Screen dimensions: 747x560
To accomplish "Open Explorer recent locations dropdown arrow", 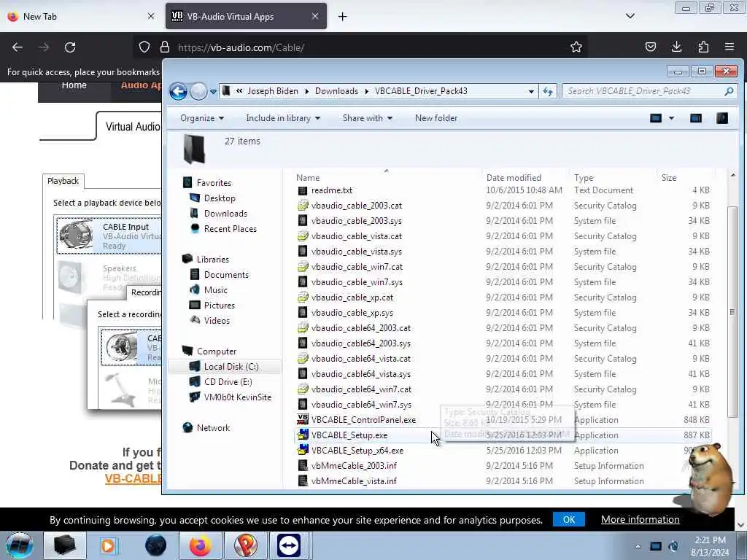I will pyautogui.click(x=213, y=91).
